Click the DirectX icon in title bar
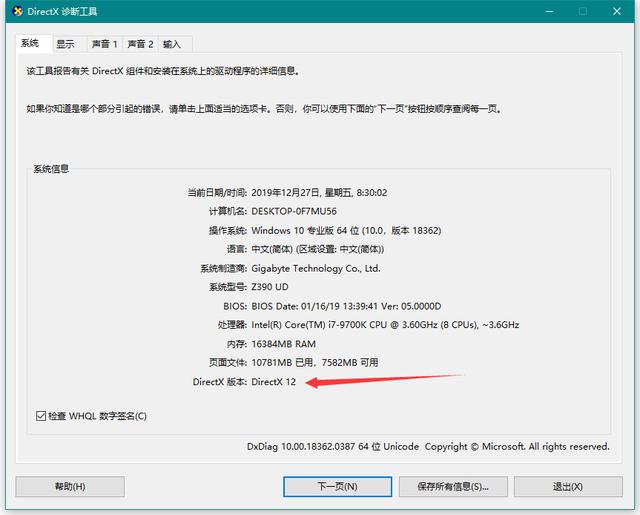 (18, 11)
